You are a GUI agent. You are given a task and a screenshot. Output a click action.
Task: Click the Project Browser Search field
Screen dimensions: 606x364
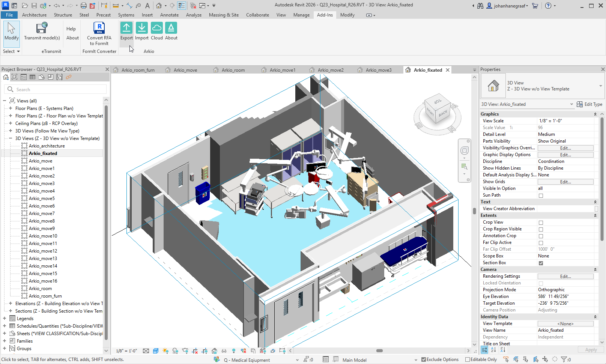56,89
